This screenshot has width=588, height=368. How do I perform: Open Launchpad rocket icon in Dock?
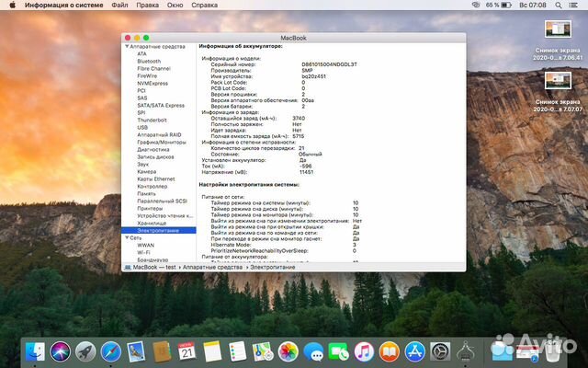[x=85, y=352]
